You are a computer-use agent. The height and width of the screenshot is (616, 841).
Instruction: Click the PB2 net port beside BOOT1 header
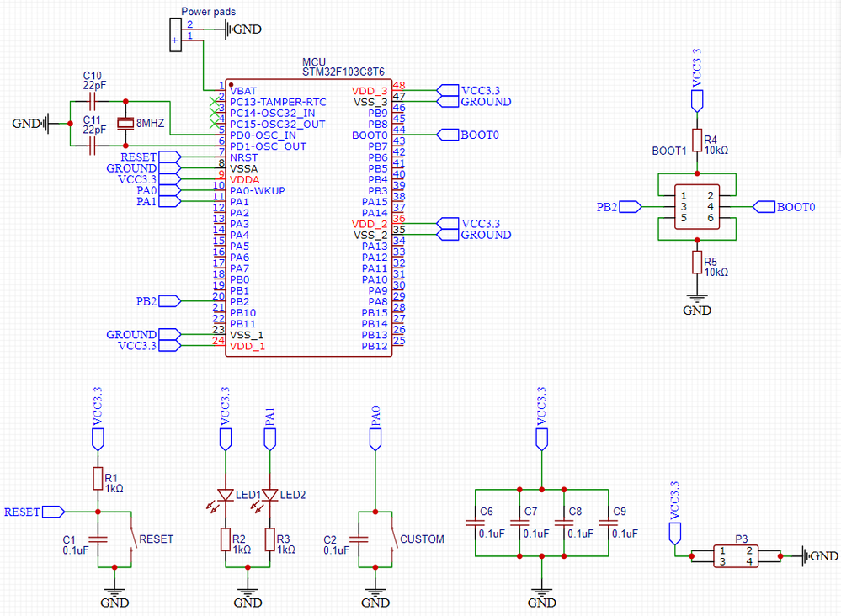pyautogui.click(x=619, y=207)
